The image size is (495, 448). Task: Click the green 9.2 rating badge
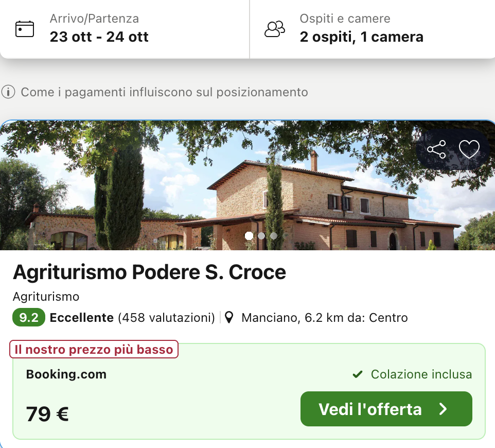coord(29,318)
